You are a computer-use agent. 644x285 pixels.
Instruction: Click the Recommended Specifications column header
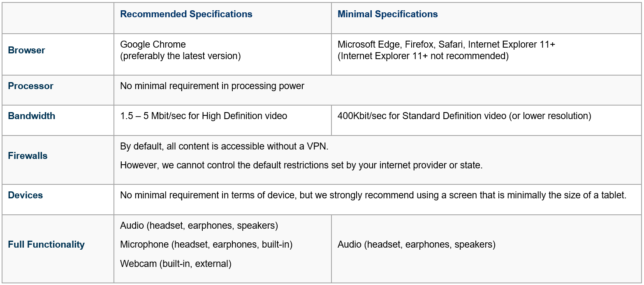coord(186,14)
